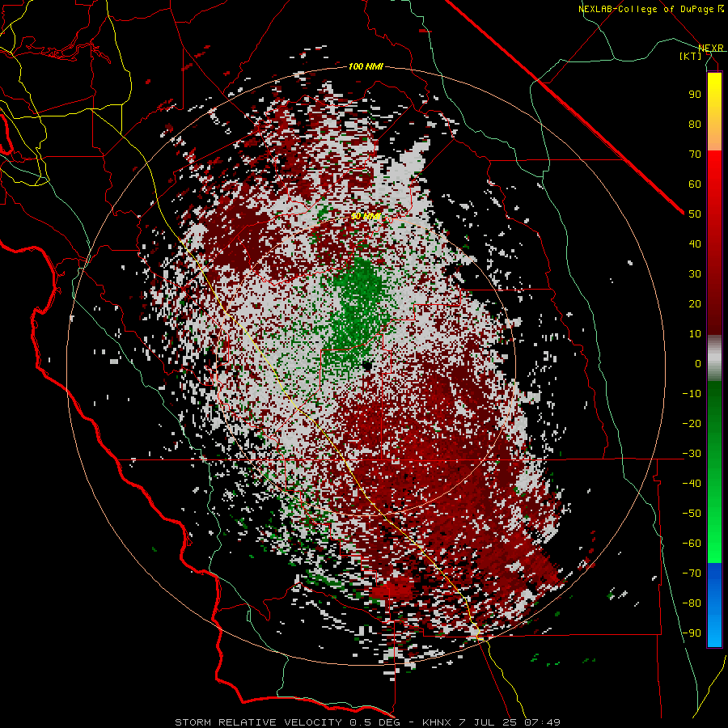Click the 100 NMI range ring label
Image resolution: width=728 pixels, height=728 pixels.
366,67
